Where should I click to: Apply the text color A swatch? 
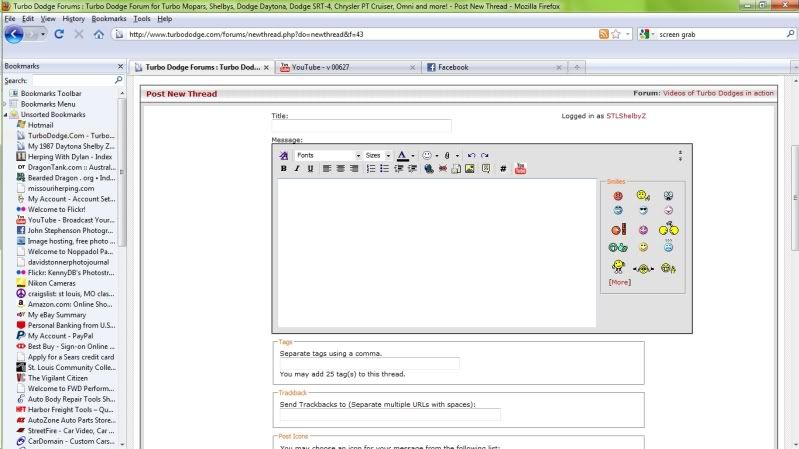(x=402, y=155)
